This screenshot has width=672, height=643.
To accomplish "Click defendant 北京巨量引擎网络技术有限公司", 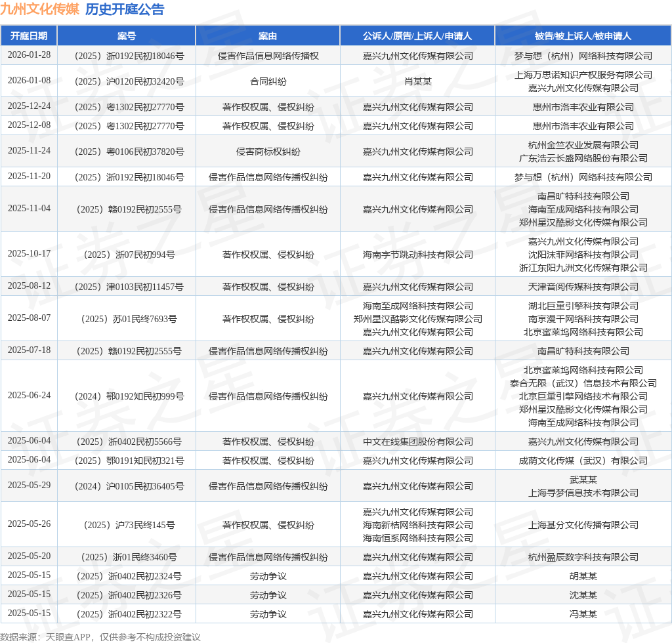I will [583, 397].
